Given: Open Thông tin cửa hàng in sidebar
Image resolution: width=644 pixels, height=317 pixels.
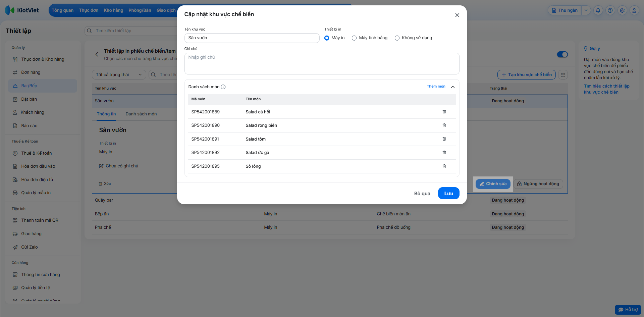Looking at the screenshot, I should point(43,275).
